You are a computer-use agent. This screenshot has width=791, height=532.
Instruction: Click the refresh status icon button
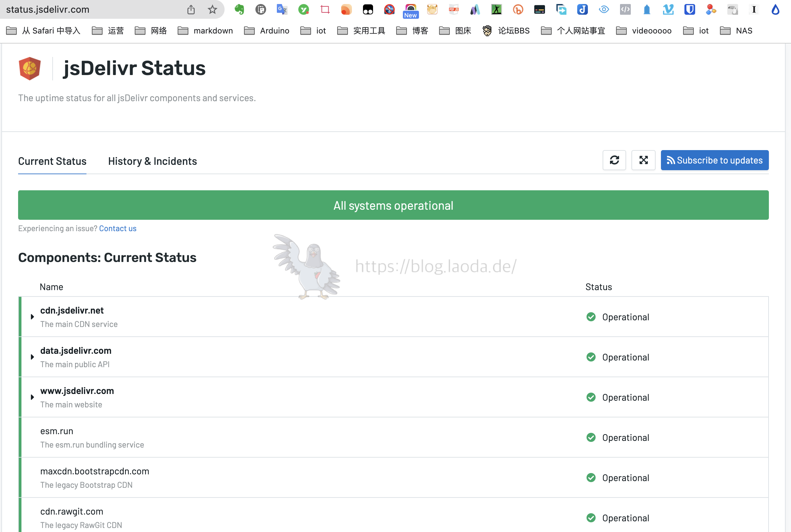click(x=614, y=160)
